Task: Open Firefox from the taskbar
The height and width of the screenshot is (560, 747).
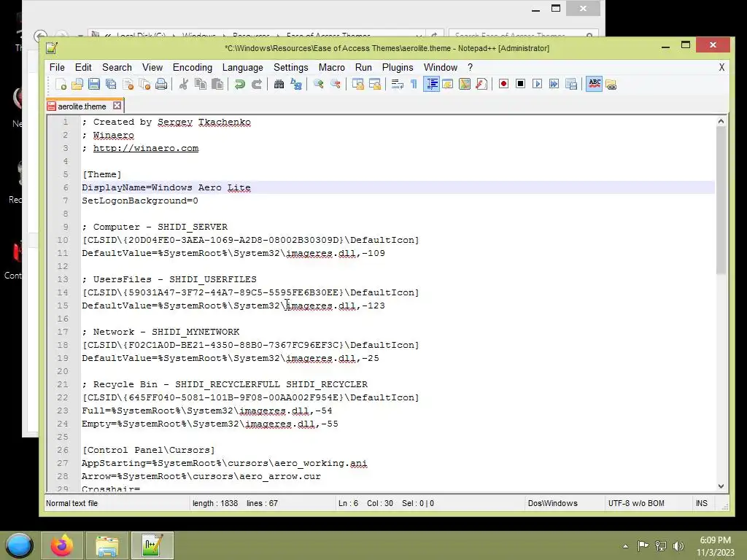Action: (62, 545)
